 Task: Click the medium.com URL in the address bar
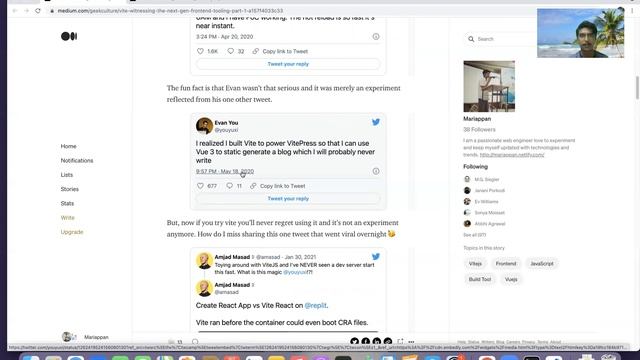[x=170, y=11]
